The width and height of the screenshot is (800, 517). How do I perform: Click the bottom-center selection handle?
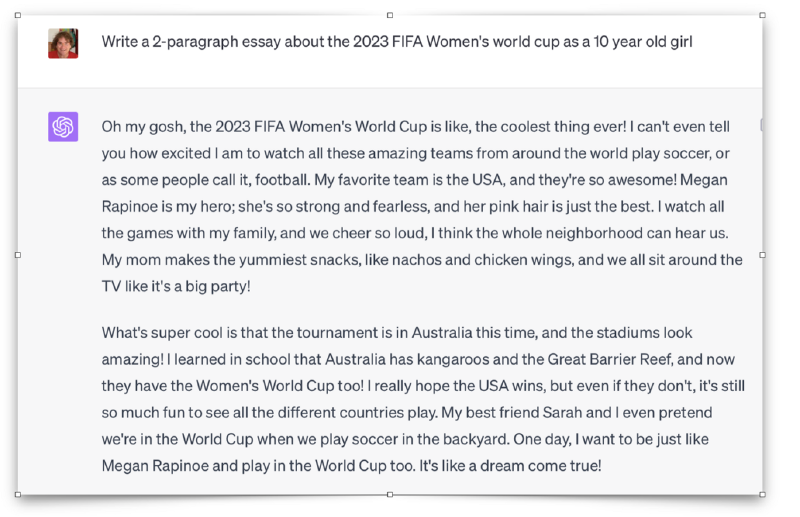coord(390,494)
